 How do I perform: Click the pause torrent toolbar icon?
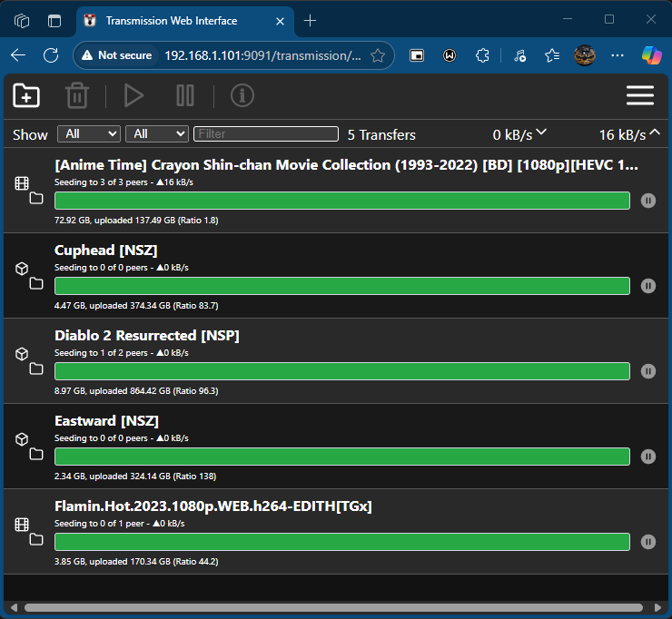pos(185,95)
